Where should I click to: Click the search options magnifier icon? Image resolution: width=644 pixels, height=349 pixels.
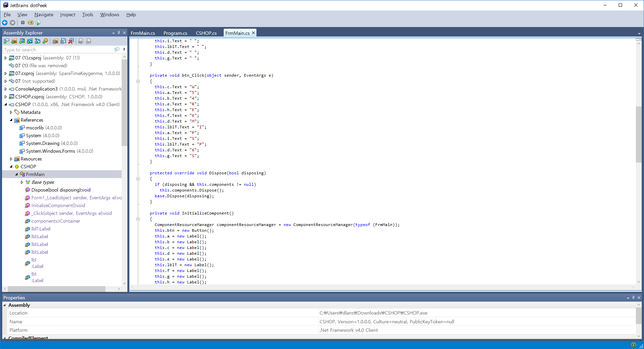pyautogui.click(x=117, y=50)
